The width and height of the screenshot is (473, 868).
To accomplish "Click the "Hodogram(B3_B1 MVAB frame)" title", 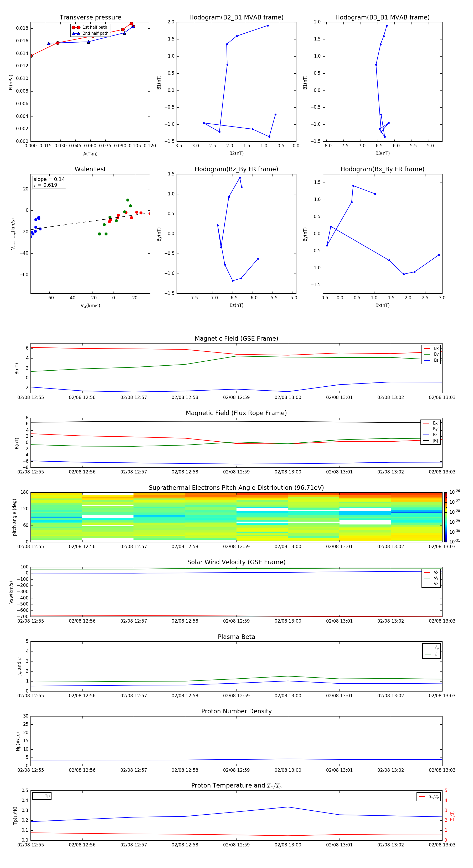I will 382,17.
